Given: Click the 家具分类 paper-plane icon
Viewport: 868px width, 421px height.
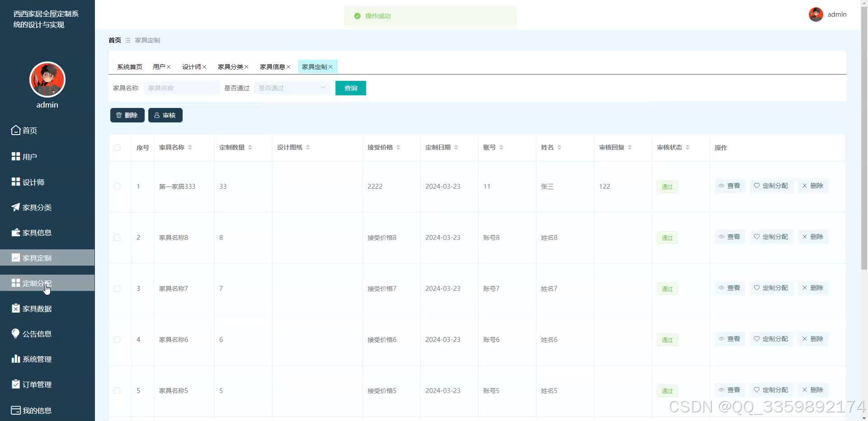Looking at the screenshot, I should (x=16, y=207).
